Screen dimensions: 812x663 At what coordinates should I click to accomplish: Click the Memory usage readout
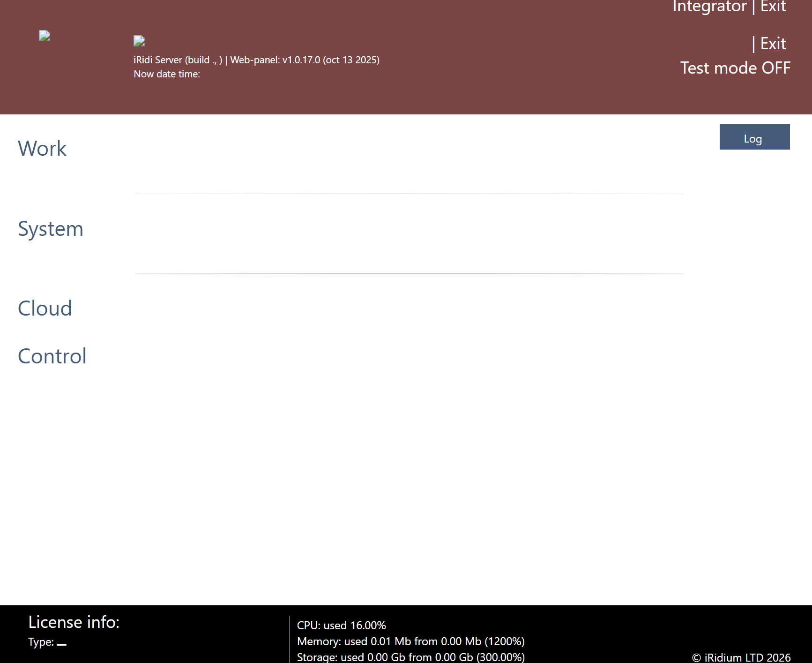click(x=410, y=641)
